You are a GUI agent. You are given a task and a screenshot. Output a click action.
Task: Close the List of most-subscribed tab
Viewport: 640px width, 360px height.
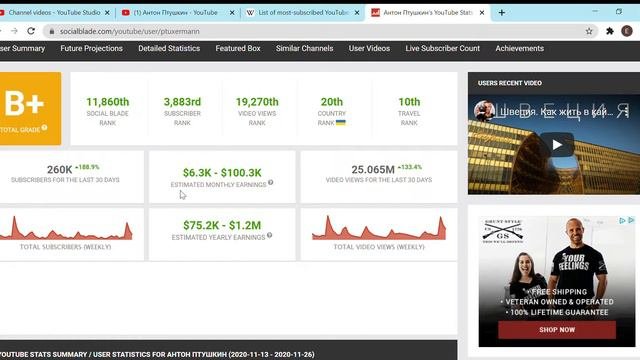point(357,13)
